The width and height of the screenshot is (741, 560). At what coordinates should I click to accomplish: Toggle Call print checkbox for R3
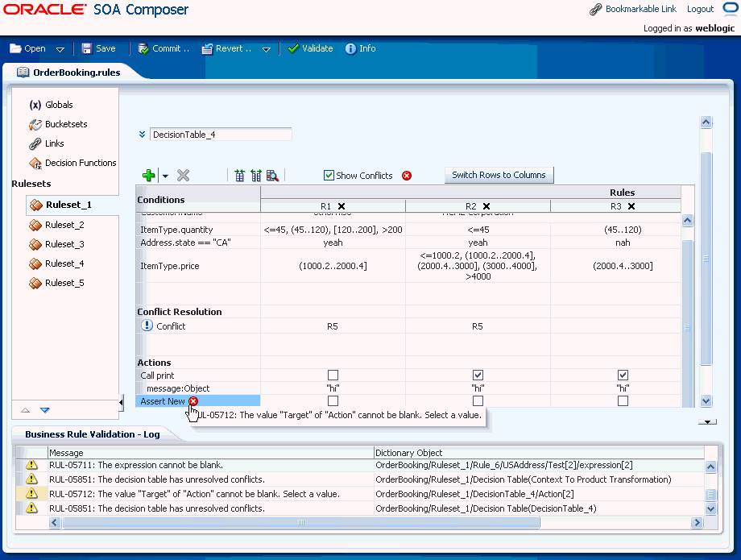(623, 375)
